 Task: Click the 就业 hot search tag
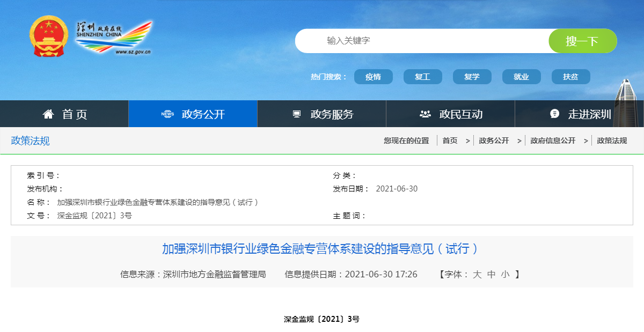tap(521, 77)
